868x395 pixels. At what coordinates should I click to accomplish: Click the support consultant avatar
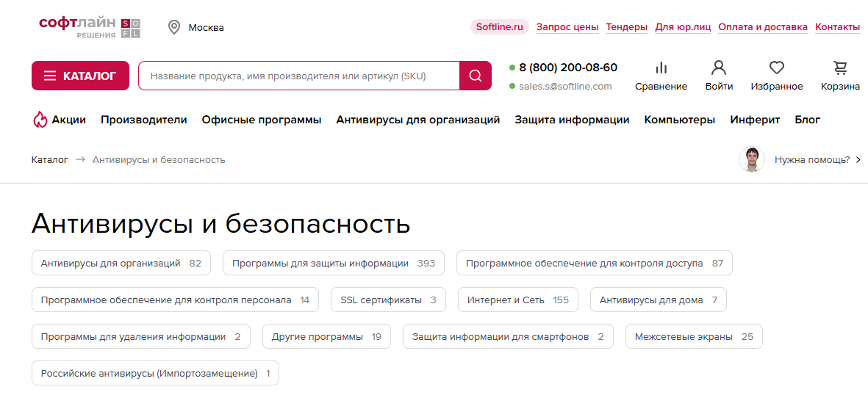coord(752,160)
